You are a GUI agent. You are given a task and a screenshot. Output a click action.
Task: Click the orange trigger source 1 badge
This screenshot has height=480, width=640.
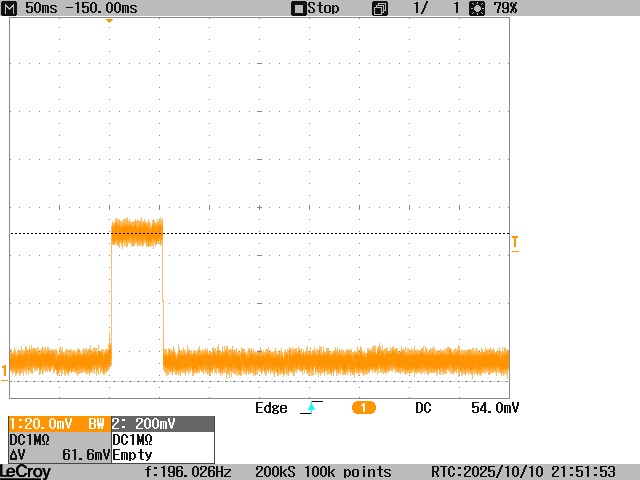(363, 408)
